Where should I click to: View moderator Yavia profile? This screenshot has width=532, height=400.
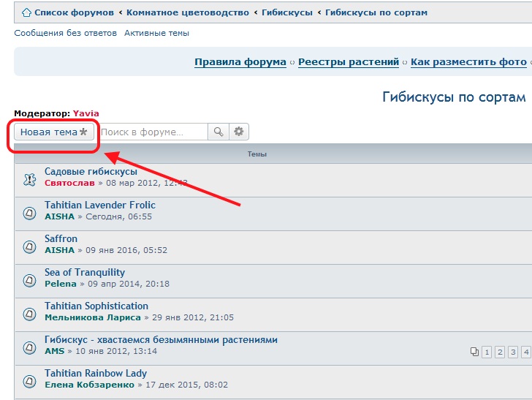[85, 113]
